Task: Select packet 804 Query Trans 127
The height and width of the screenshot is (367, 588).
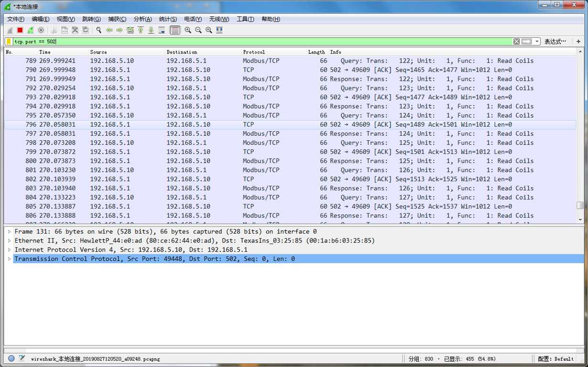Action: pyautogui.click(x=290, y=197)
